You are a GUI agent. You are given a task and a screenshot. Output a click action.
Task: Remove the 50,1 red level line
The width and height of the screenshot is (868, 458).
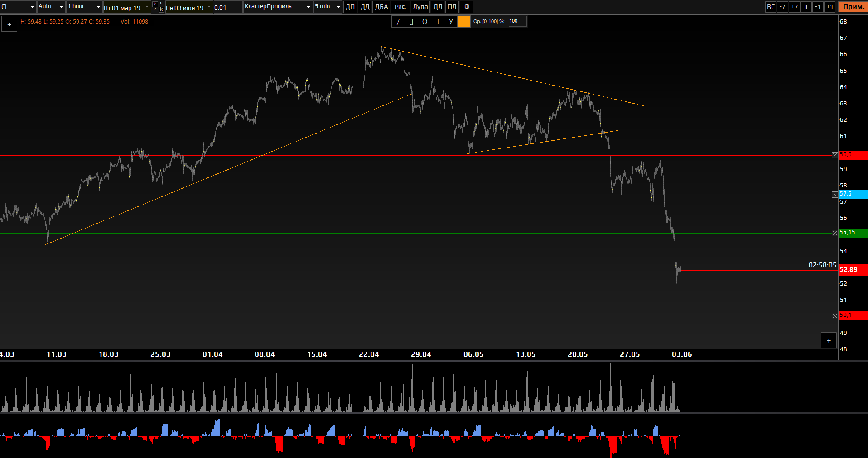tap(834, 316)
